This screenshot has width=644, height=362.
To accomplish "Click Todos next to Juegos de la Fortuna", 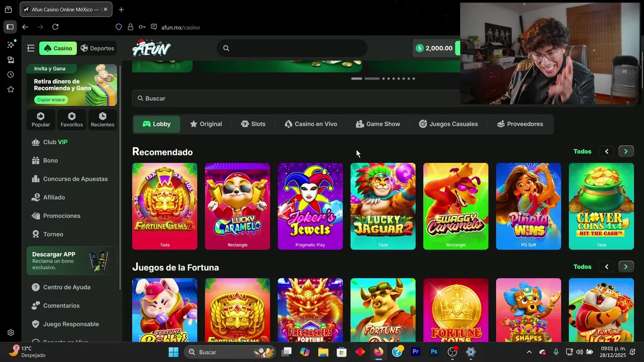I will click(582, 267).
